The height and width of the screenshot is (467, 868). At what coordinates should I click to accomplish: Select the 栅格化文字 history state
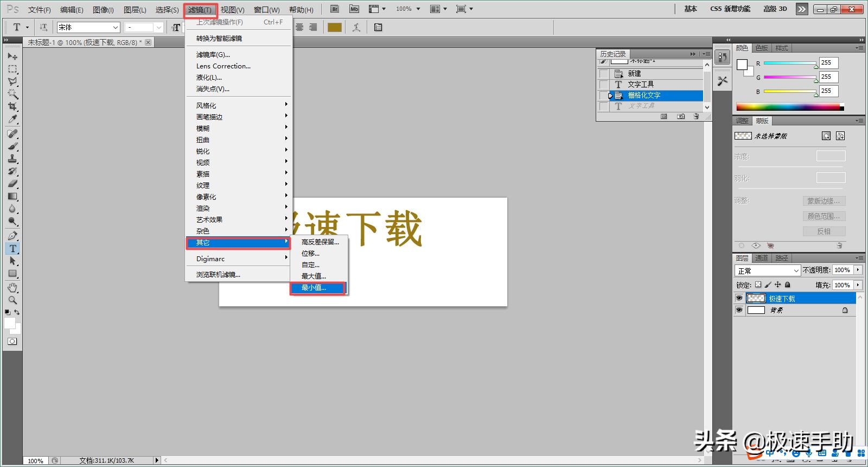(x=656, y=95)
